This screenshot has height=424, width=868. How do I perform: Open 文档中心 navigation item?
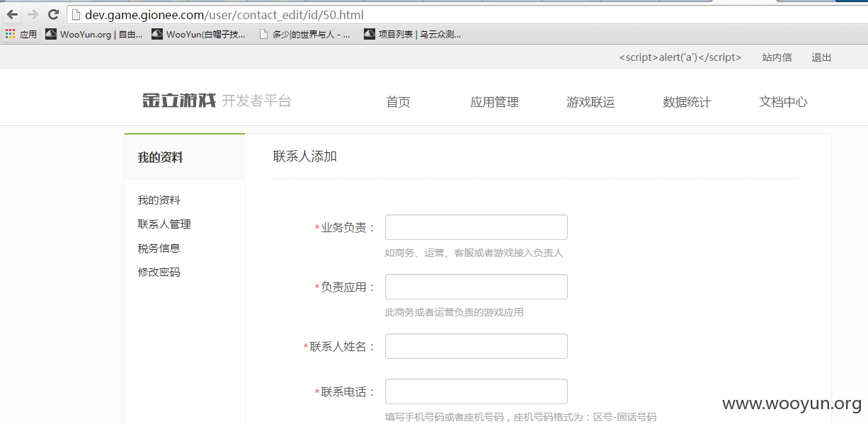783,102
